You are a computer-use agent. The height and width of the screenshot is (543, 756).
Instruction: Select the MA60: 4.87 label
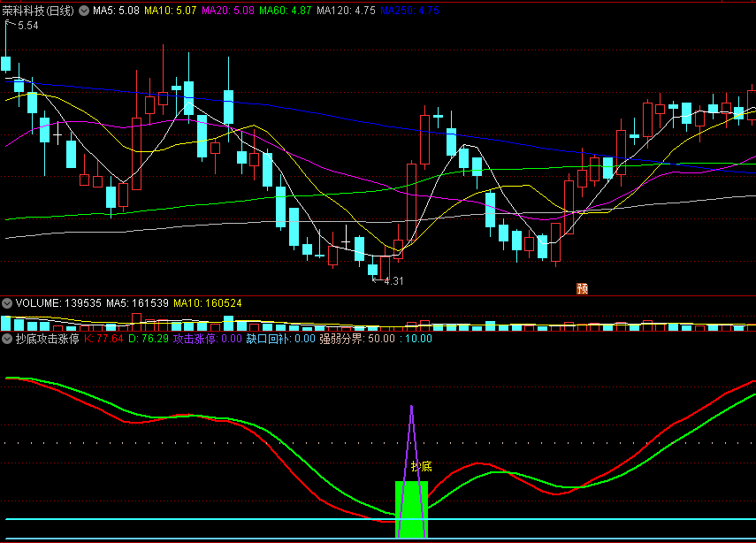point(286,11)
